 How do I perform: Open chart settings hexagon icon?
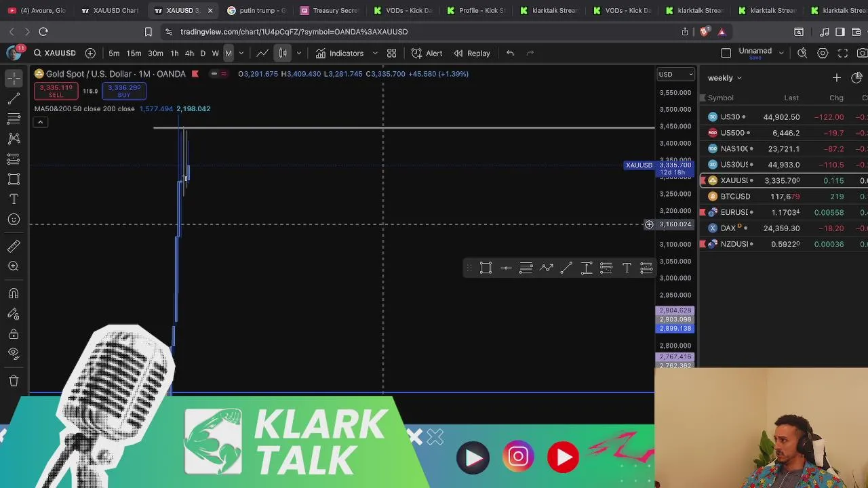(x=823, y=53)
